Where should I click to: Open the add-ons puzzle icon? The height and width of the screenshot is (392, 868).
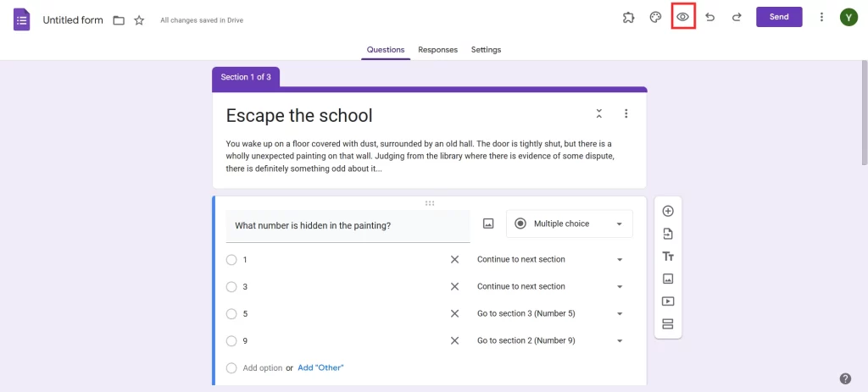point(628,17)
